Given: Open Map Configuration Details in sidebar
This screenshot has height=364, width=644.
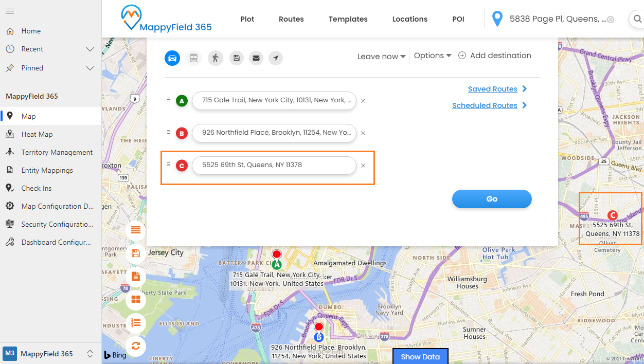Looking at the screenshot, I should coord(50,206).
